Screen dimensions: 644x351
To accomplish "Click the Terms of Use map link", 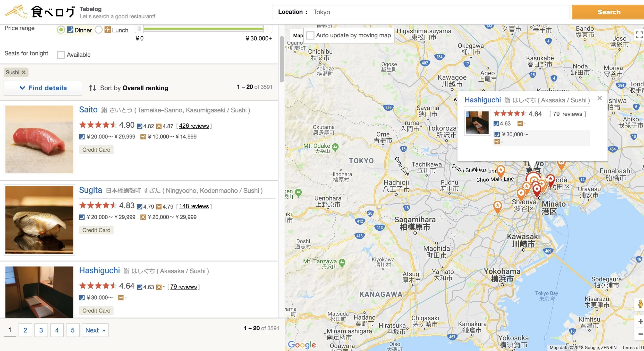I will [x=633, y=348].
